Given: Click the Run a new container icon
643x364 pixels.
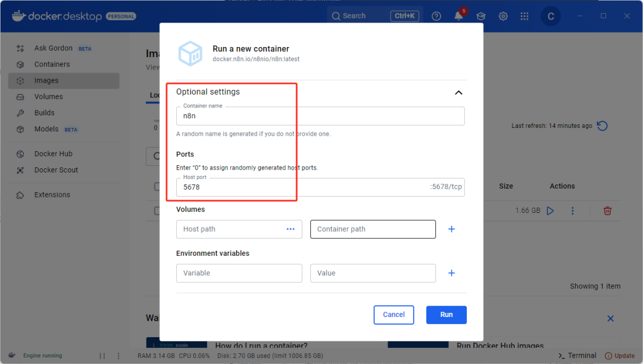Looking at the screenshot, I should point(191,54).
